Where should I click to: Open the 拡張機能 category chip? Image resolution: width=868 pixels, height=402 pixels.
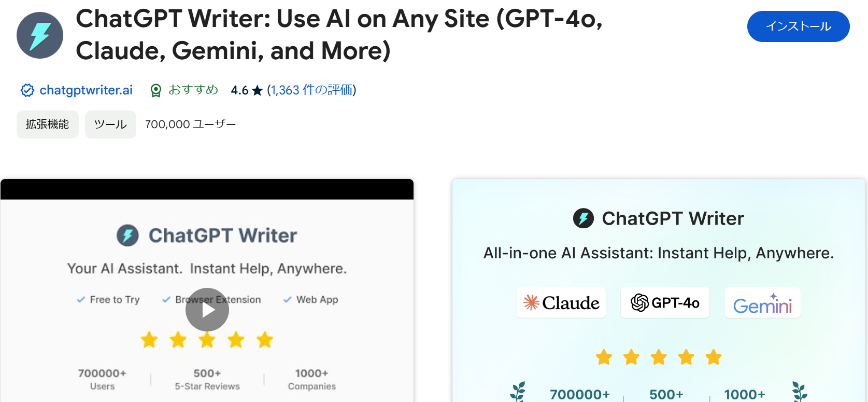tap(47, 124)
